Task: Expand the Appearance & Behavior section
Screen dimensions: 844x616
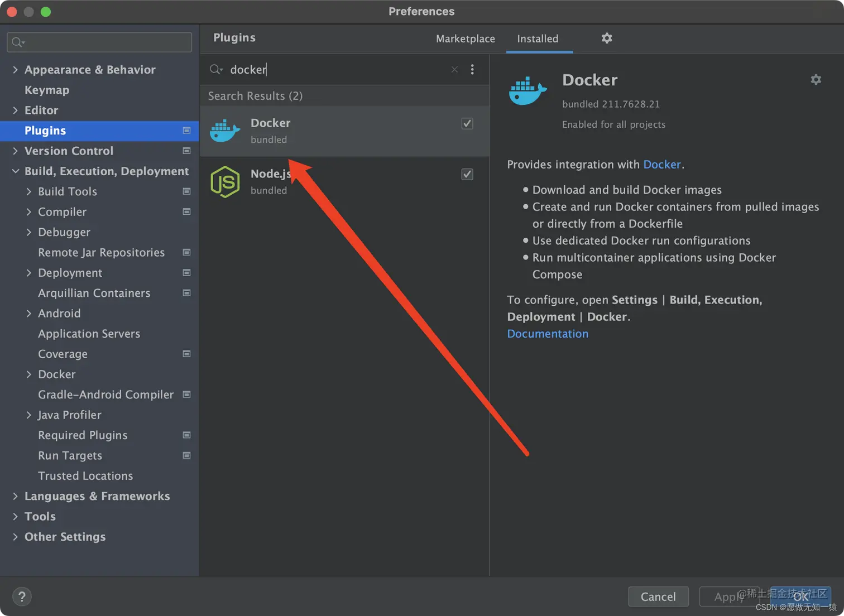Action: 15,70
